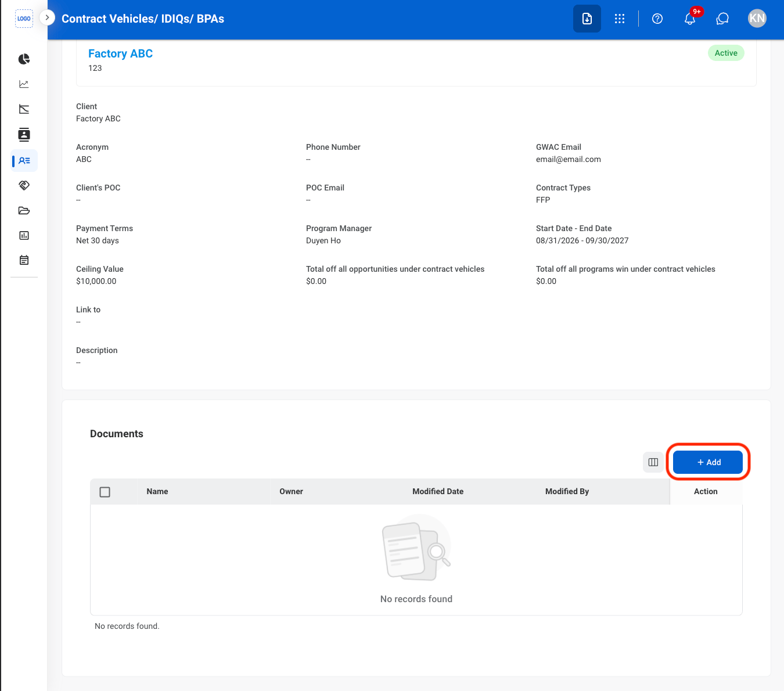Image resolution: width=784 pixels, height=691 pixels.
Task: Select the Duyen Ho program manager value
Action: pos(323,240)
